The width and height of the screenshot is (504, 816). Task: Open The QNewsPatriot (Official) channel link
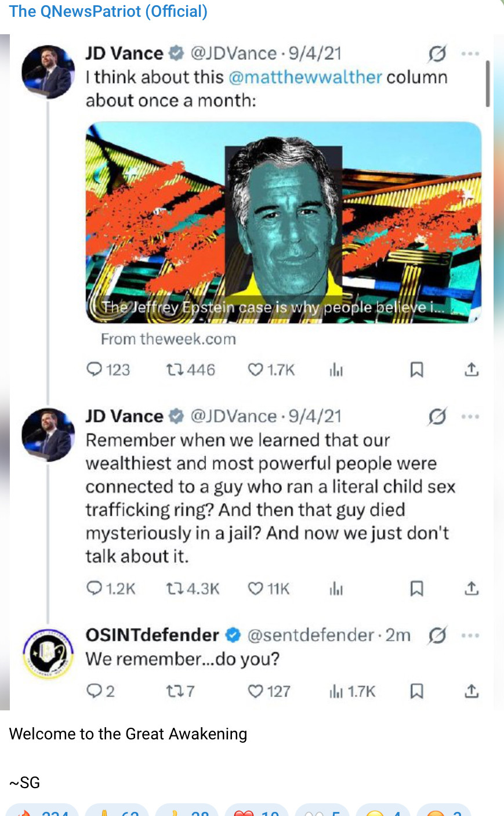tap(108, 12)
